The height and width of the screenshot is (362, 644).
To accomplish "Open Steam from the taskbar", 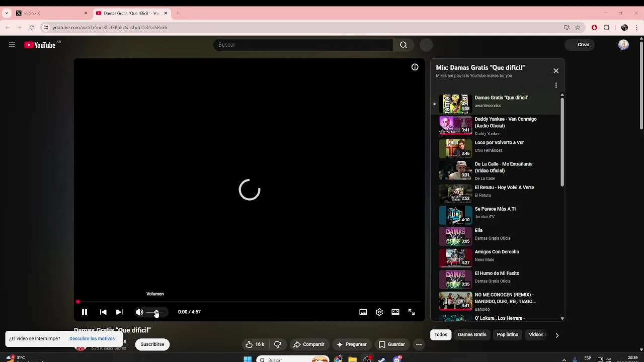I will pyautogui.click(x=382, y=359).
